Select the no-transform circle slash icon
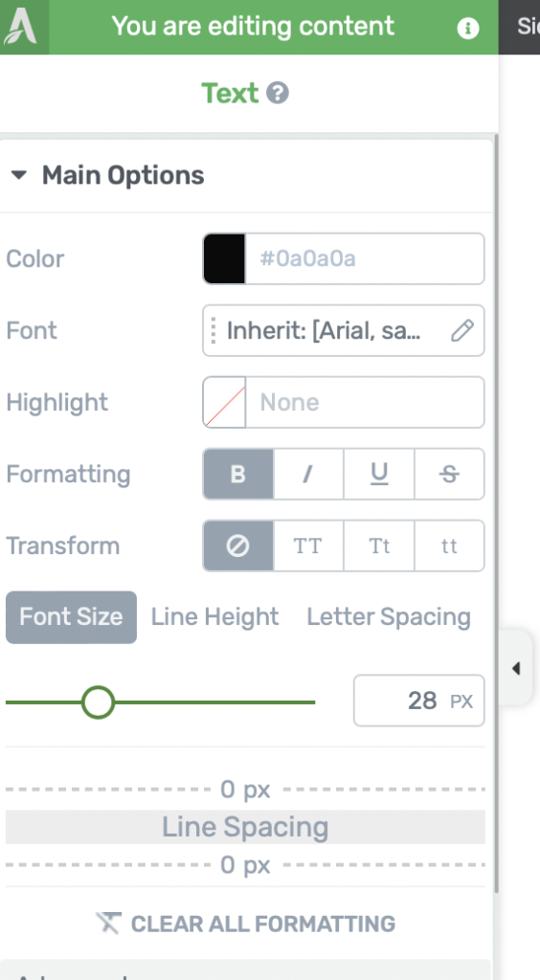This screenshot has width=540, height=980. point(238,546)
